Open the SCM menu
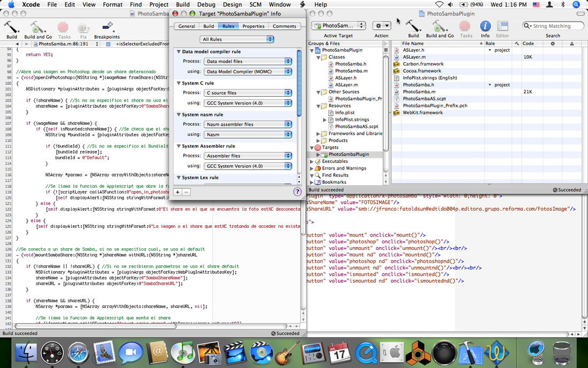This screenshot has height=368, width=588. (256, 4)
